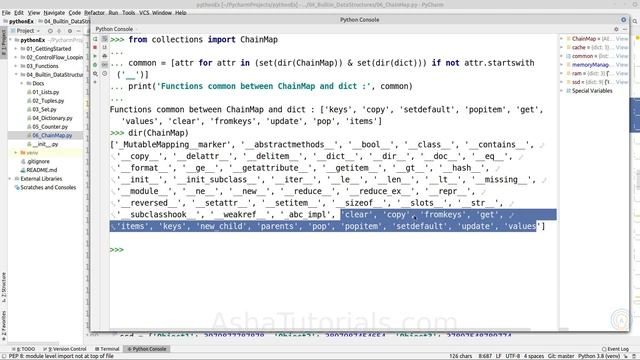
Task: Toggle show variables glasses icon
Action: point(104,65)
